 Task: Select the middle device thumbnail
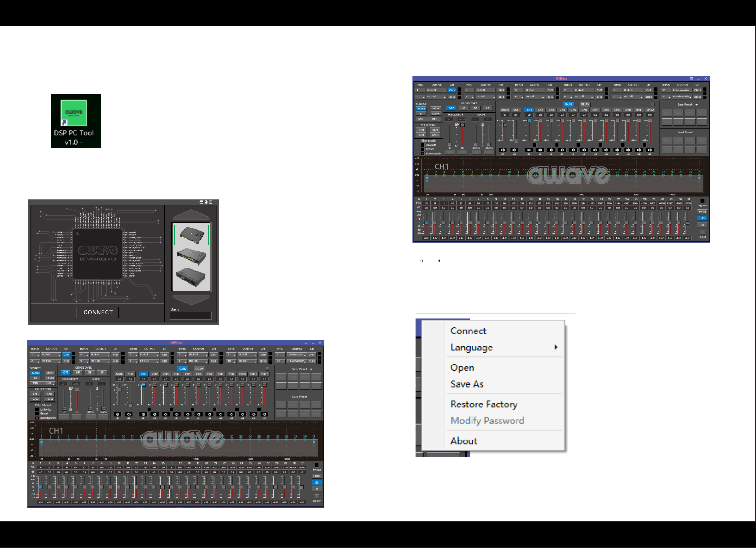tap(191, 257)
